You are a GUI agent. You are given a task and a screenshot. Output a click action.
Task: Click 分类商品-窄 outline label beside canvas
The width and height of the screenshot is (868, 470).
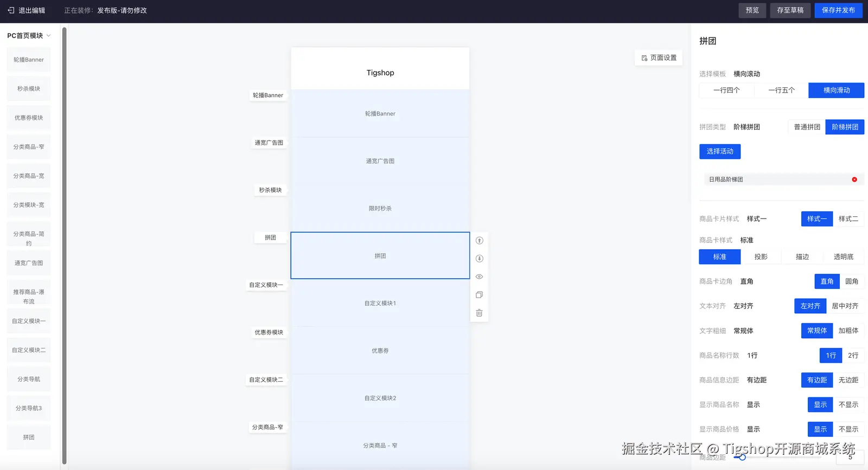click(x=267, y=427)
